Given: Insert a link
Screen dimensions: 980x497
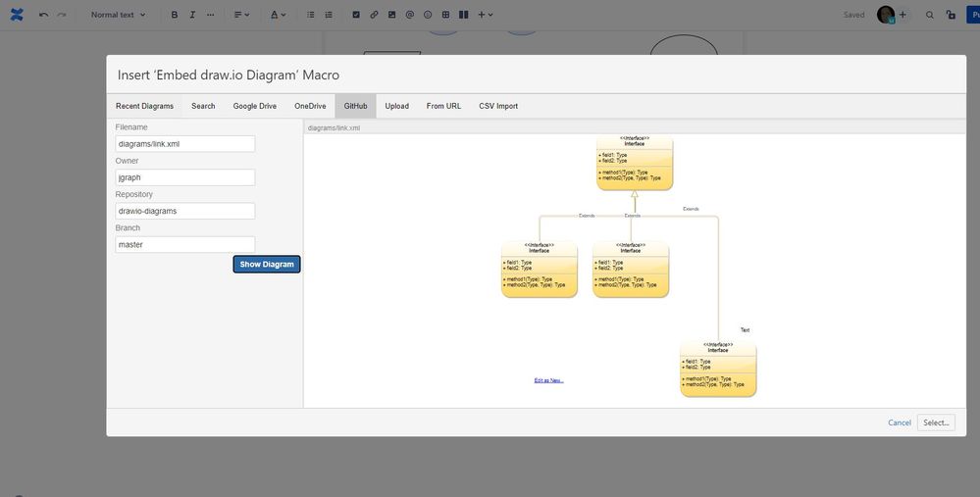Looking at the screenshot, I should pyautogui.click(x=374, y=15).
